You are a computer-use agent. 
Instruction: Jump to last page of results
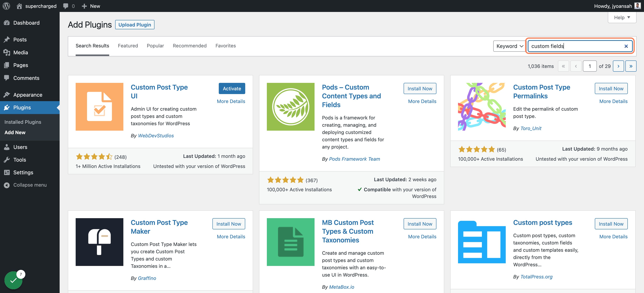pos(631,66)
